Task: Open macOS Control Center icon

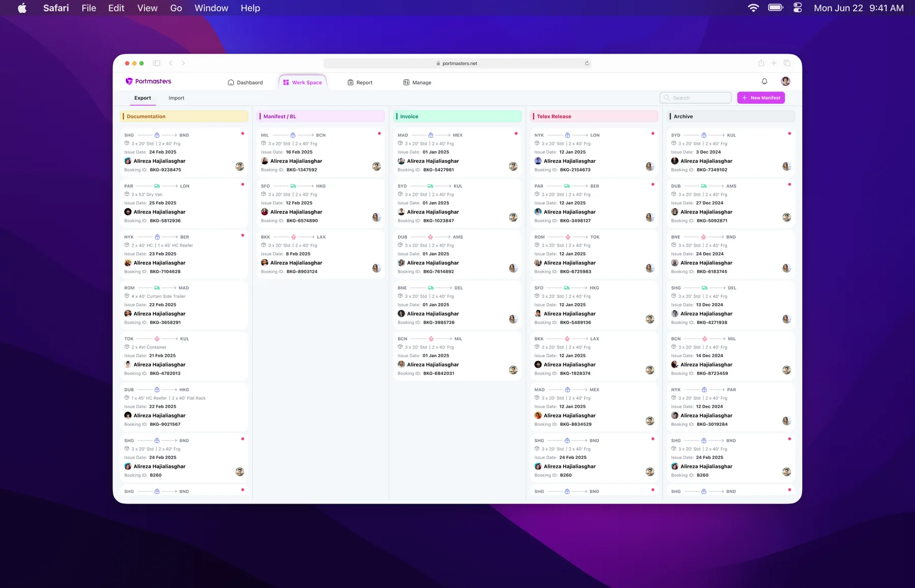Action: 797,8
